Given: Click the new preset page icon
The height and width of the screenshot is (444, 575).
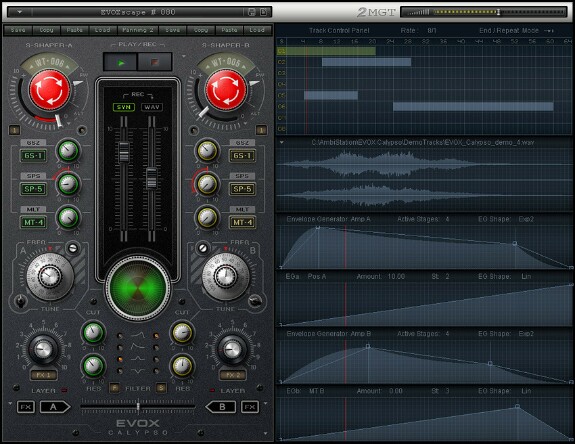Looking at the screenshot, I should pos(264,12).
